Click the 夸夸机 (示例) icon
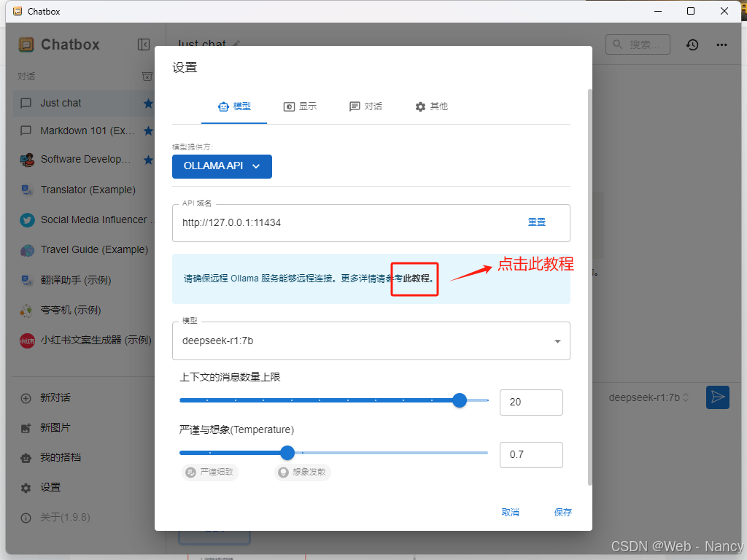The image size is (747, 560). coord(26,311)
